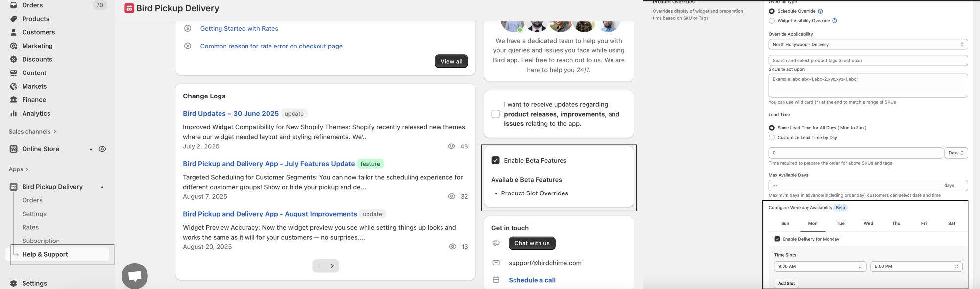Open the 9:00 AM start time dropdown
980x289 pixels.
tap(820, 266)
